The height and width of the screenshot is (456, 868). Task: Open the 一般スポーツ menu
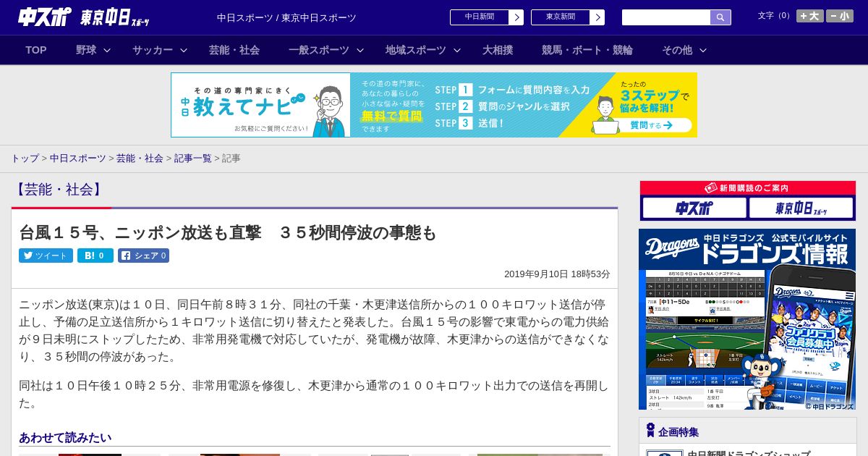(x=319, y=50)
